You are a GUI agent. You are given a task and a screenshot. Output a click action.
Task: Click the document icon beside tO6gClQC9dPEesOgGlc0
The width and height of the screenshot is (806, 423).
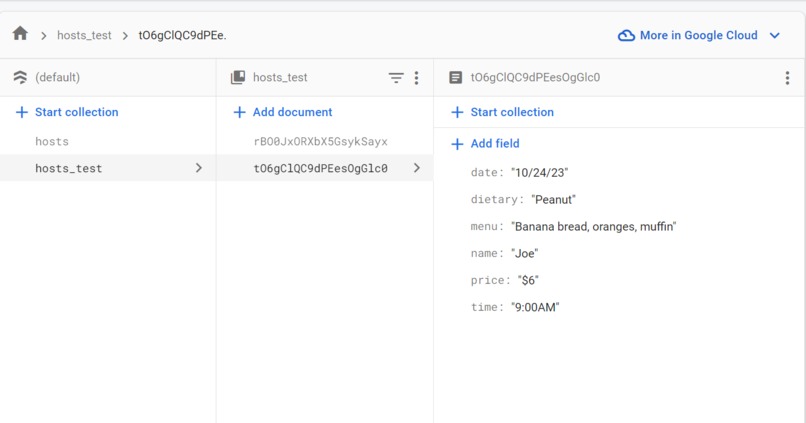point(455,78)
